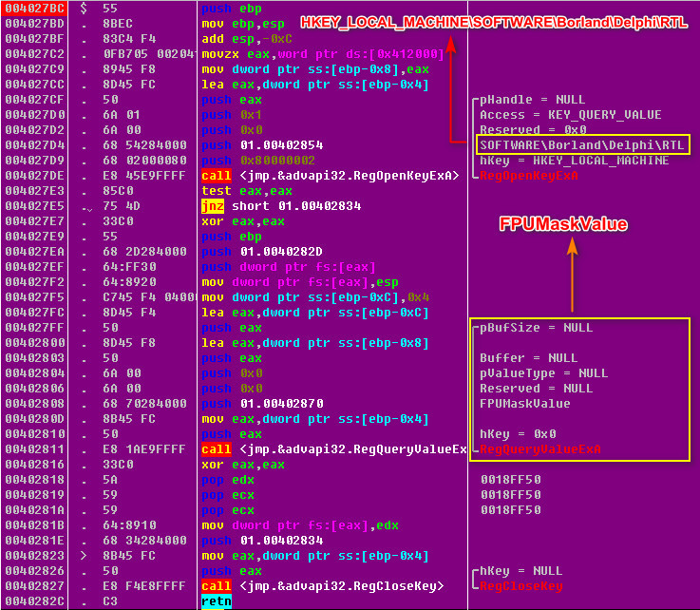Click the orange arrow below FPUMaskValue
This screenshot has width=700, height=610.
(572, 274)
